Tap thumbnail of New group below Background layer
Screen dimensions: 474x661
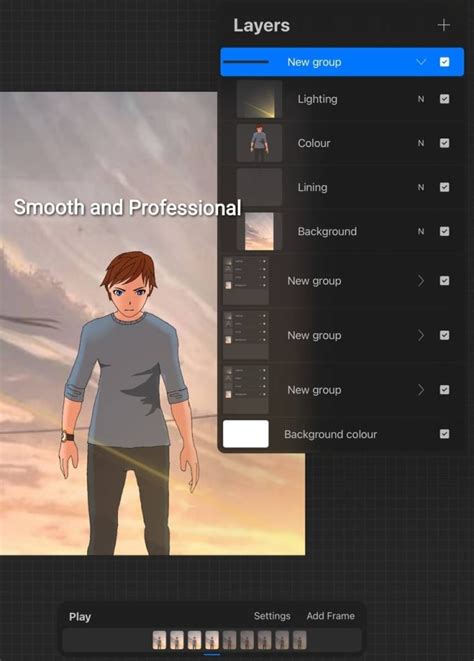point(245,281)
